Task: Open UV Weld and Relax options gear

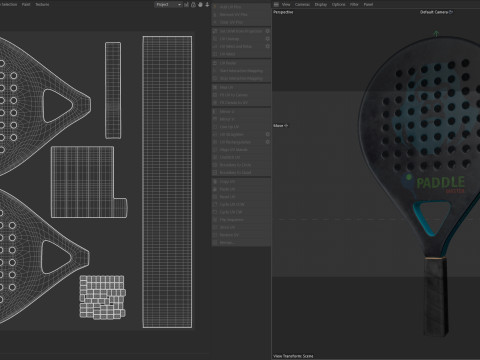Action: tap(267, 46)
